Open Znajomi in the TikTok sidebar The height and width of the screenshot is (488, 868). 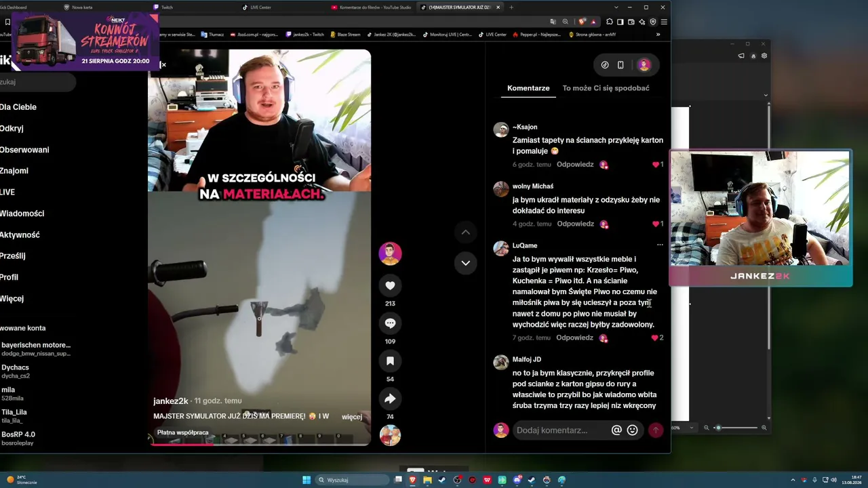14,171
